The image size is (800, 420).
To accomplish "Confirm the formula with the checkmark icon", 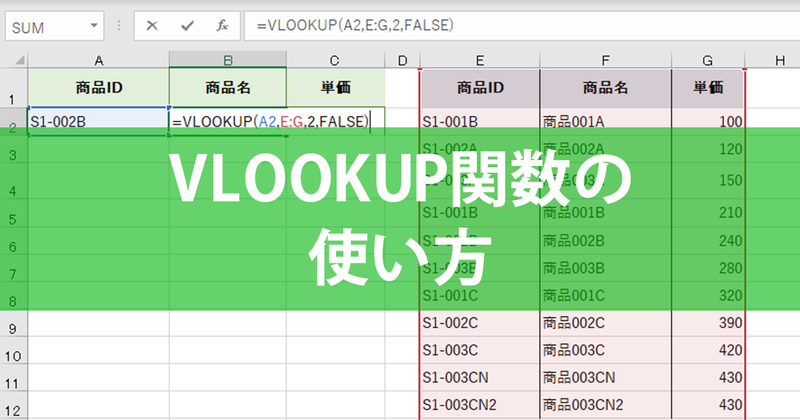I will tap(187, 26).
